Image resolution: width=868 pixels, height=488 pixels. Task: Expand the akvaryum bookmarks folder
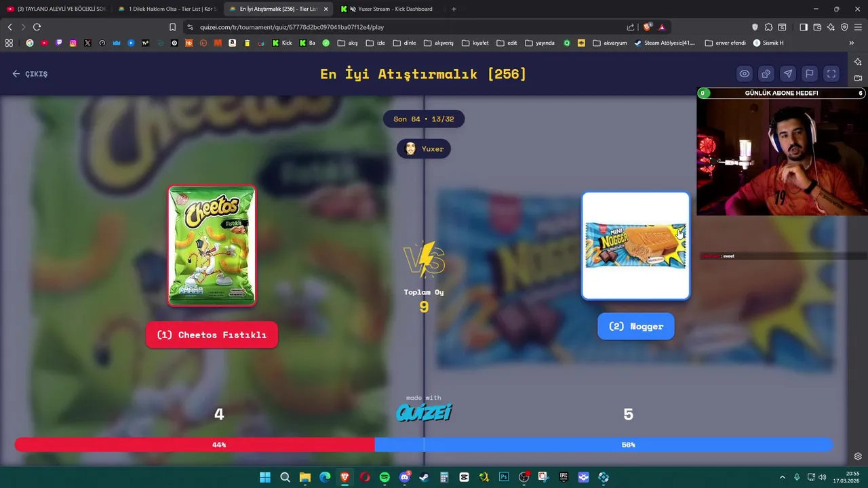[x=610, y=43]
